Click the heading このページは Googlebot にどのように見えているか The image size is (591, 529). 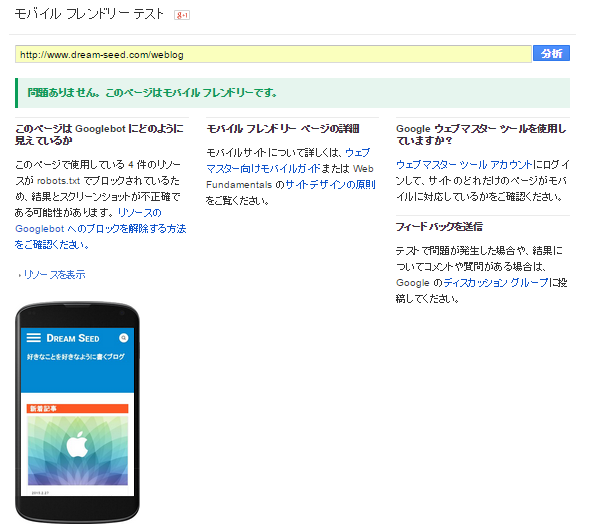tap(99, 135)
